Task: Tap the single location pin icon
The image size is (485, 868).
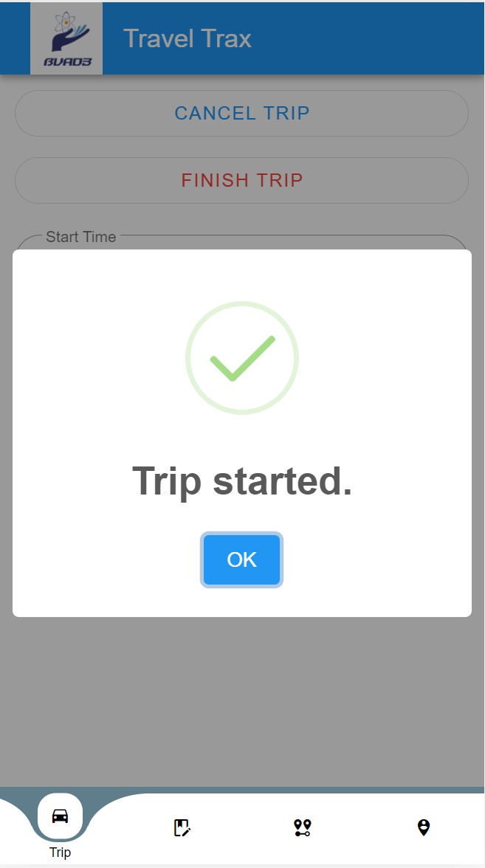Action: tap(423, 827)
